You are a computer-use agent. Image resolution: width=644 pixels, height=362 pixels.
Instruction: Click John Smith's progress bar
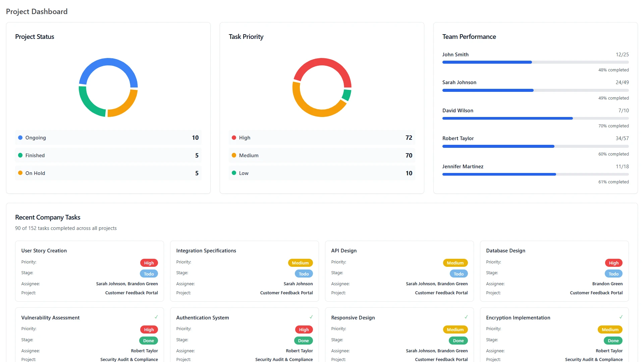coord(535,62)
